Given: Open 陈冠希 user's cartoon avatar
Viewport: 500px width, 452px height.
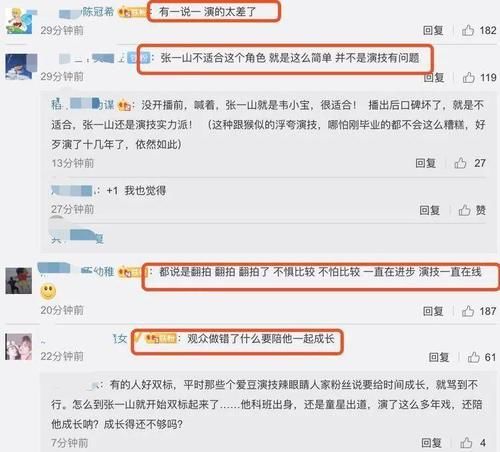Looking at the screenshot, I should (x=19, y=21).
